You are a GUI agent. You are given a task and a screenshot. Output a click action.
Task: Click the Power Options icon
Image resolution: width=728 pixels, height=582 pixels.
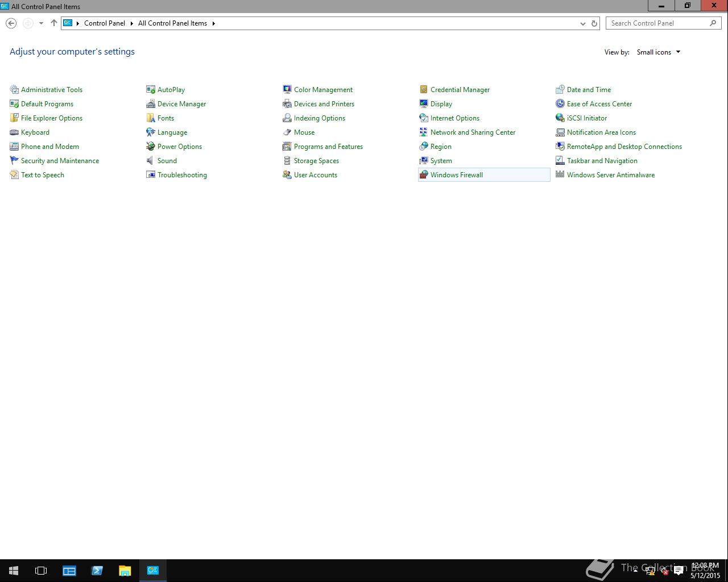151,146
